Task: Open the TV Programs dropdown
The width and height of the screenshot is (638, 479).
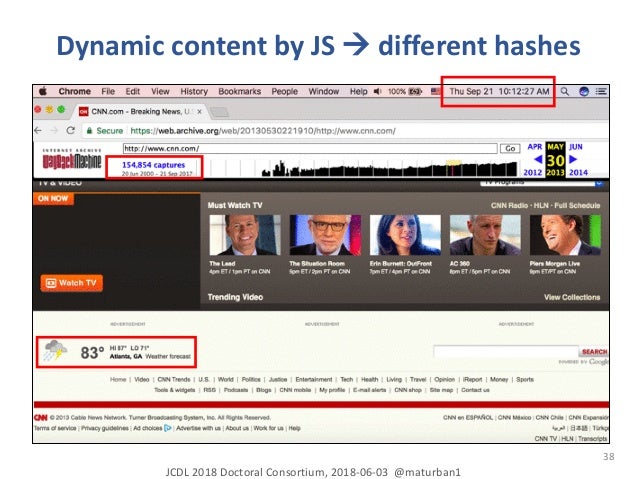Action: click(x=541, y=182)
